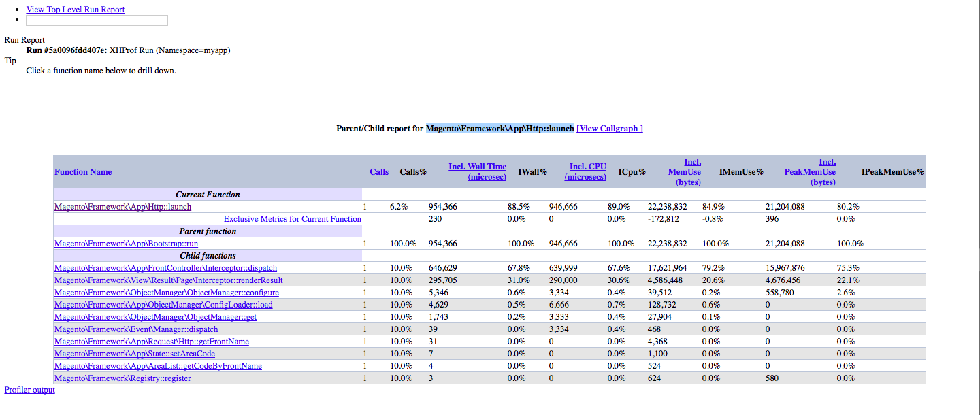Open Page Interceptor::renderResult function
This screenshot has width=980, height=415.
pyautogui.click(x=168, y=280)
